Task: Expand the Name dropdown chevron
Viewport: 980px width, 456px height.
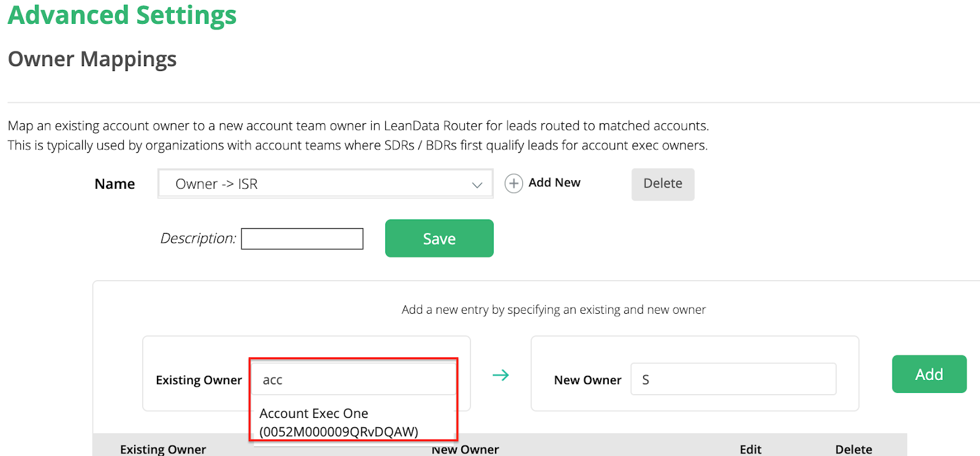Action: click(477, 184)
